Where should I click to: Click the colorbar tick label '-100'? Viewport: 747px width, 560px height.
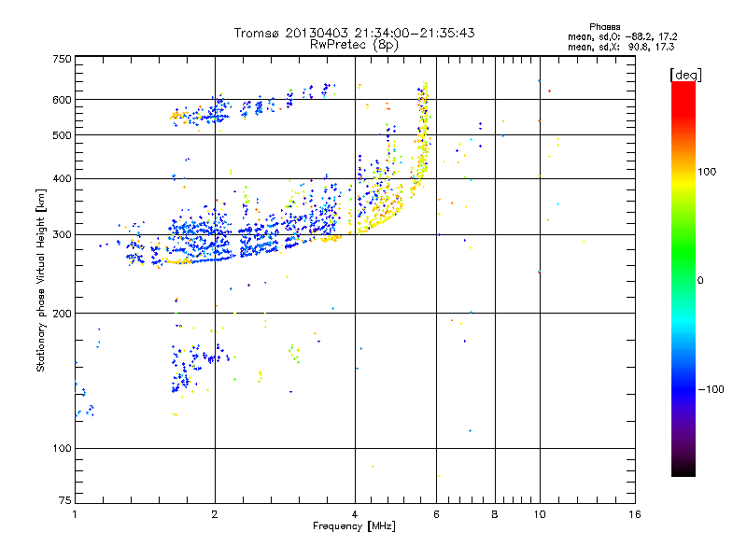coord(711,389)
